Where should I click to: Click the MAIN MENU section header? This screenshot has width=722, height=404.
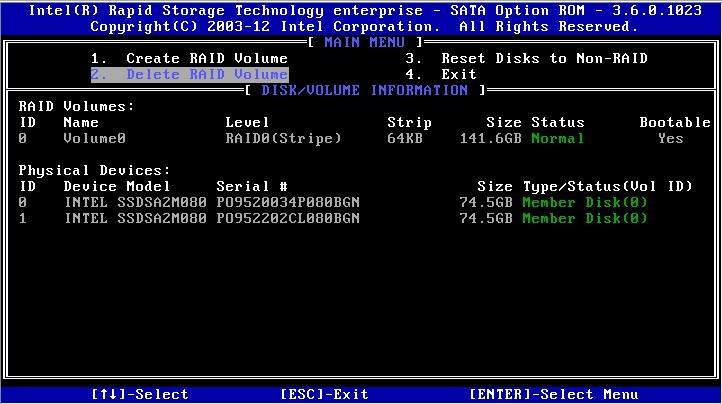[x=364, y=42]
